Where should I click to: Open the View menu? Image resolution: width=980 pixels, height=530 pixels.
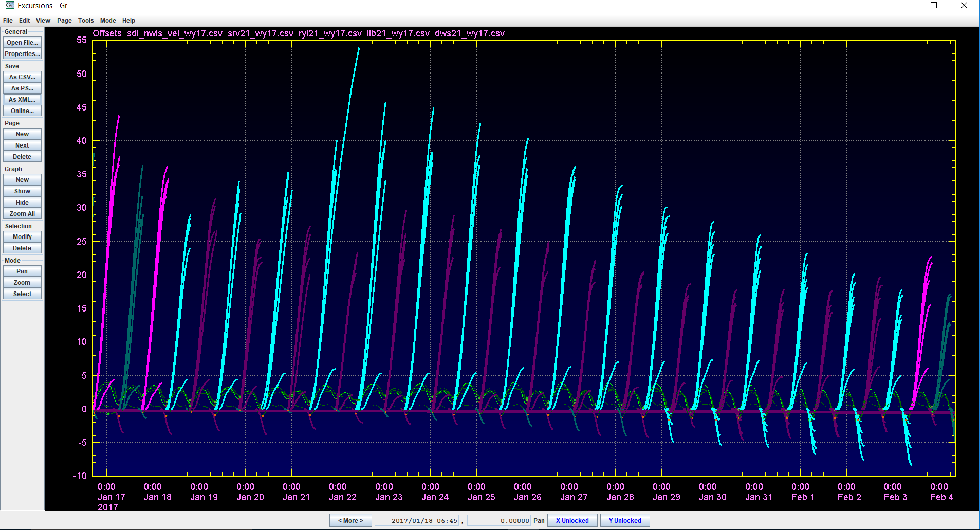pyautogui.click(x=43, y=21)
